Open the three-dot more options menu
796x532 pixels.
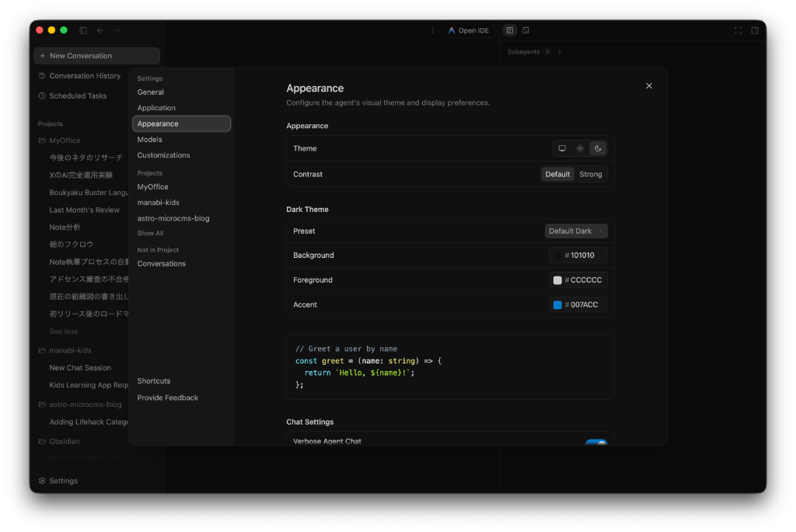click(x=432, y=30)
